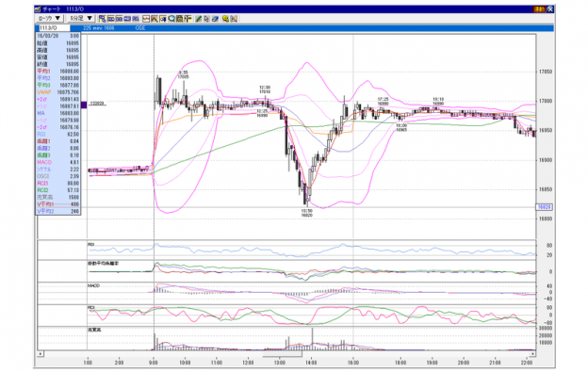
Task: Click the crosshair-style icon before the pencil
Action: (x=188, y=19)
